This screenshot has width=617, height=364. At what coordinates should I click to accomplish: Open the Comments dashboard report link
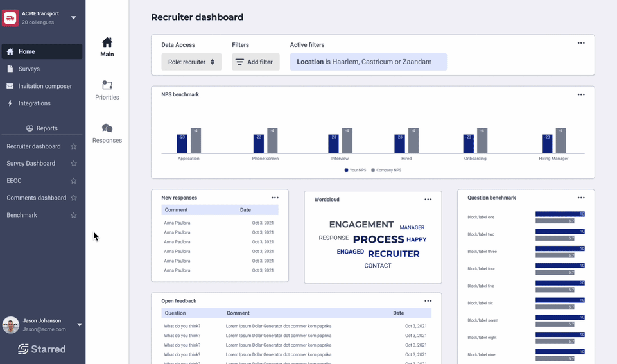click(36, 198)
